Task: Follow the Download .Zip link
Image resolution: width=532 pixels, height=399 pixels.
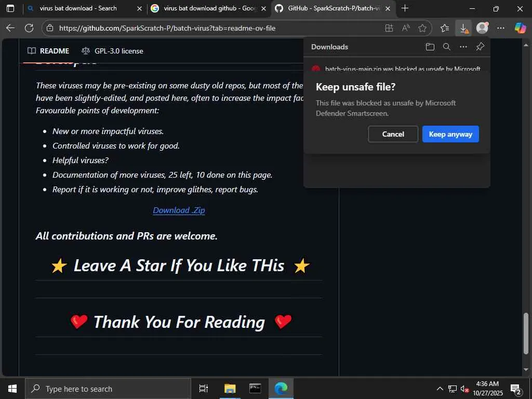Action: (179, 210)
